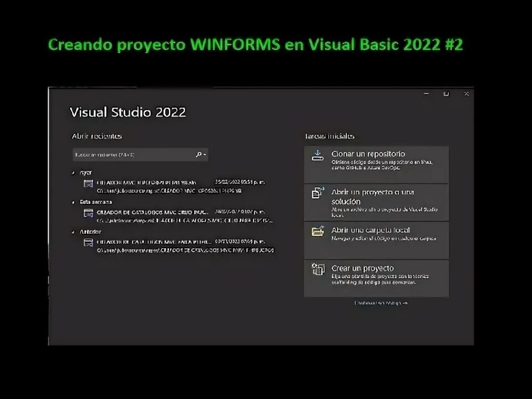Collapse the Ayer group

pyautogui.click(x=73, y=173)
